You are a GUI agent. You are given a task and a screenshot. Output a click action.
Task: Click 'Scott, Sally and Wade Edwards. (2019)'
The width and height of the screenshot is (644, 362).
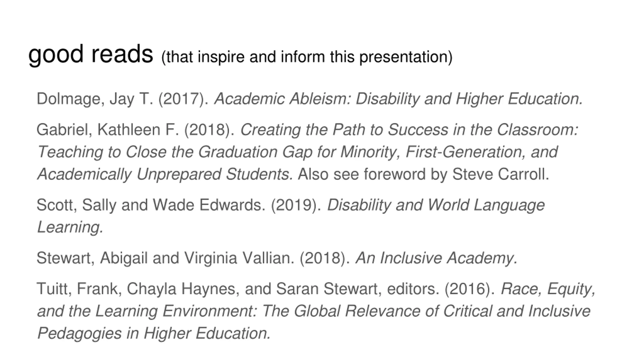(179, 205)
